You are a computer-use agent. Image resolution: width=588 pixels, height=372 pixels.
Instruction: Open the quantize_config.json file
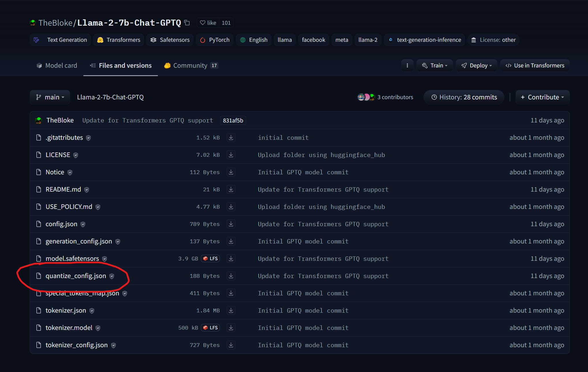(76, 276)
